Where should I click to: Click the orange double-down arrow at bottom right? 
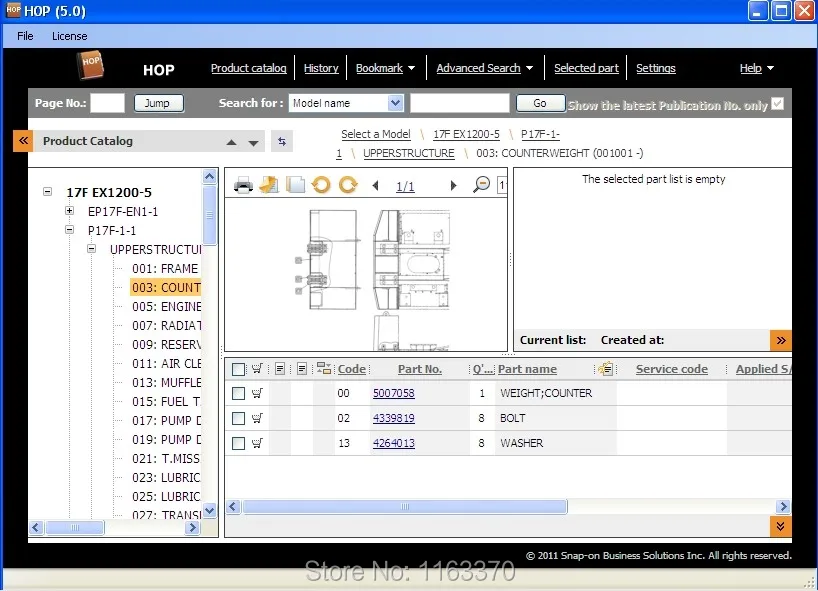point(781,526)
